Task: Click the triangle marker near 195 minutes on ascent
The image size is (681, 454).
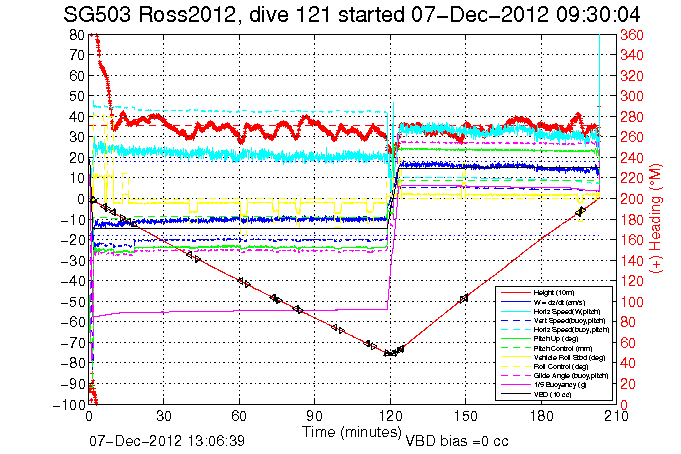Action: [580, 212]
